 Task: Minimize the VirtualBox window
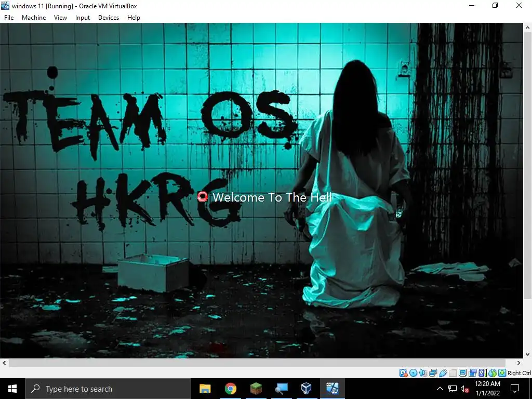click(472, 6)
